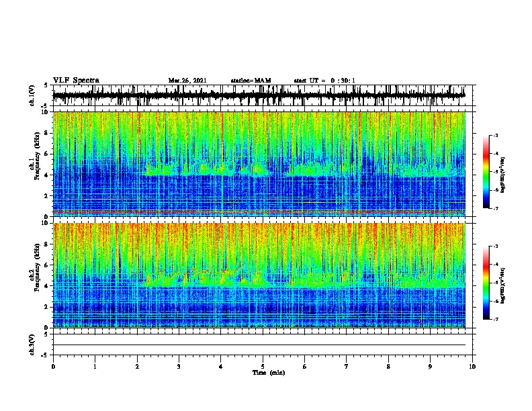The width and height of the screenshot is (532, 411).
Task: Click time axis tick label "5"
Action: [263, 367]
